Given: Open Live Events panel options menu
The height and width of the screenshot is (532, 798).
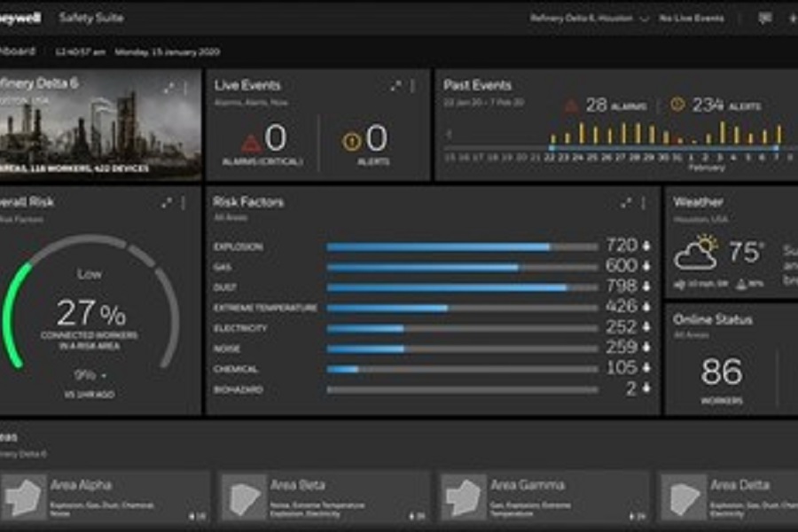Looking at the screenshot, I should [x=412, y=86].
